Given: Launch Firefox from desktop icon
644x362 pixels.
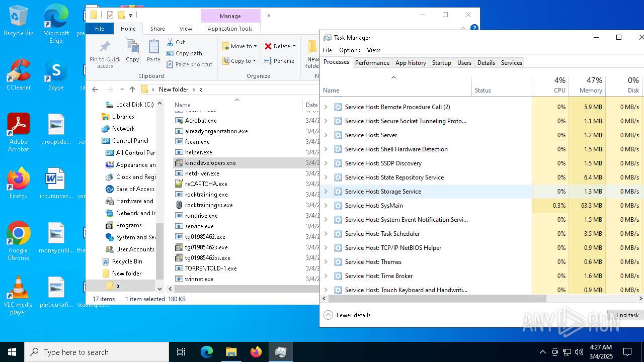Looking at the screenshot, I should pyautogui.click(x=19, y=183).
